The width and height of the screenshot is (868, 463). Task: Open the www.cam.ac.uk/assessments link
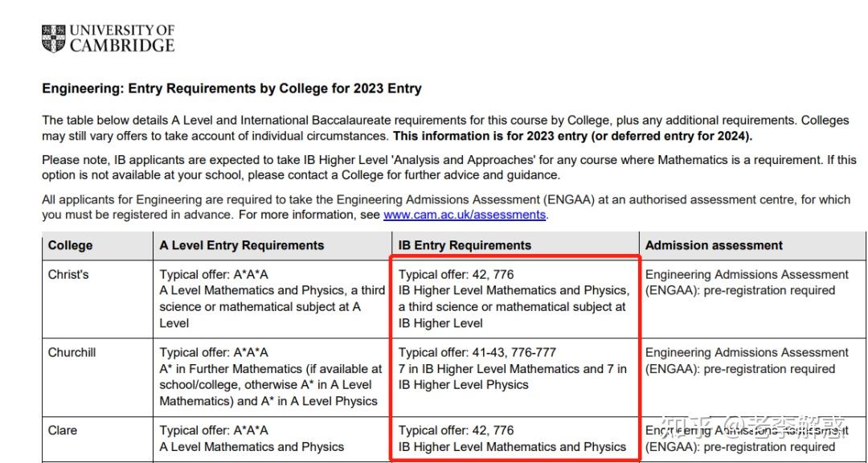(465, 215)
